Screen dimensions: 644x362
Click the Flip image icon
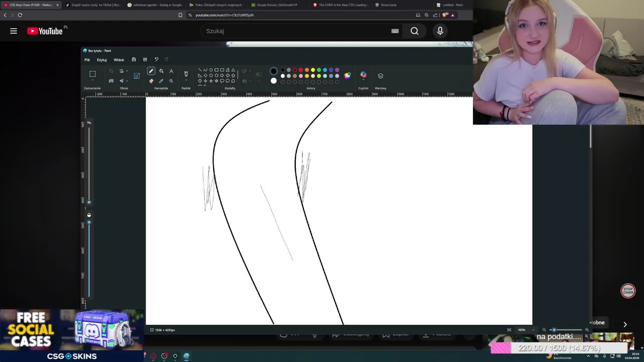click(121, 81)
